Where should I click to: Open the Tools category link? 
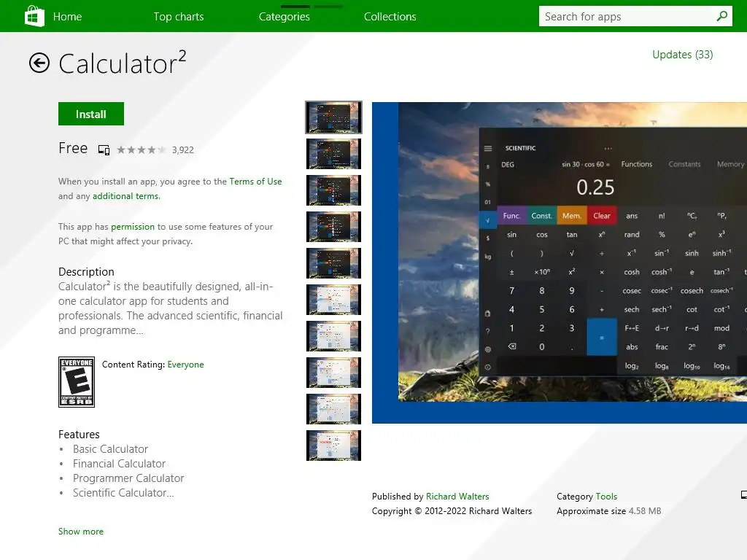[606, 496]
